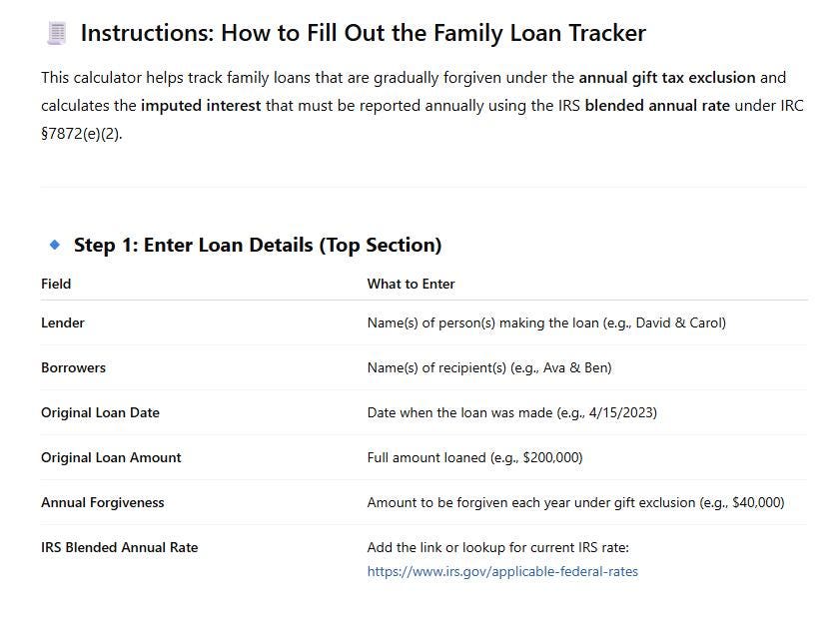The width and height of the screenshot is (840, 634).
Task: Click the IRS Blended Annual Rate label
Action: point(119,547)
